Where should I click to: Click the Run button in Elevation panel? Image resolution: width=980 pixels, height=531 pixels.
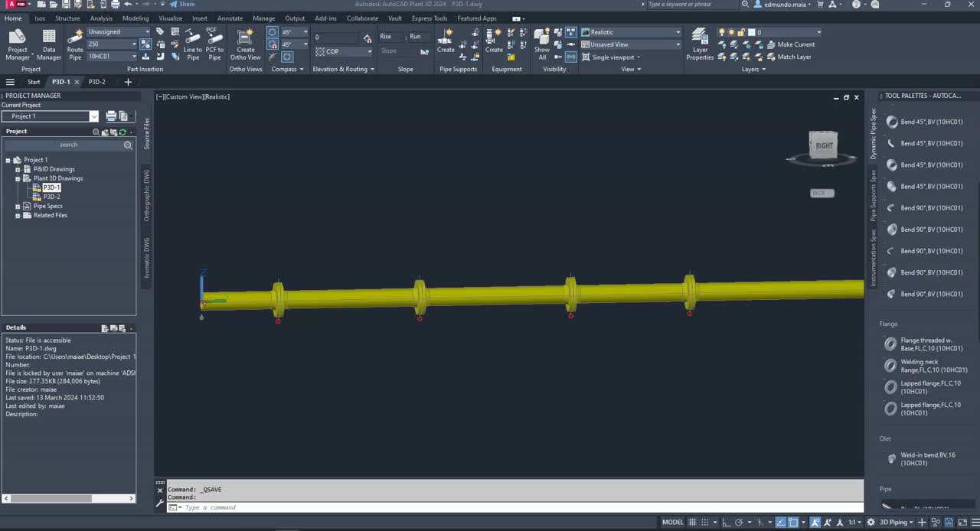pos(415,36)
